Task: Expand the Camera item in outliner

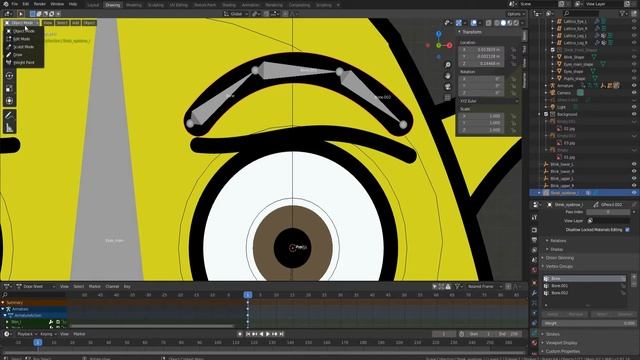Action: tap(546, 93)
